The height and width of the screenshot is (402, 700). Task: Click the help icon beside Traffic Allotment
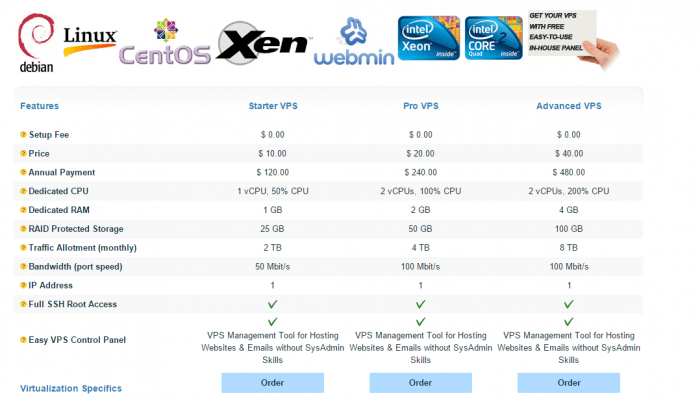click(x=23, y=247)
